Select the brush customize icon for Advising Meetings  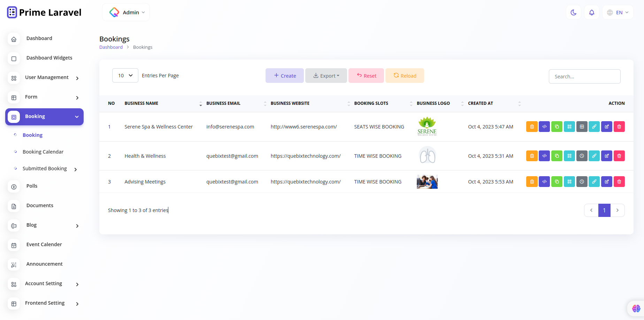tap(594, 181)
